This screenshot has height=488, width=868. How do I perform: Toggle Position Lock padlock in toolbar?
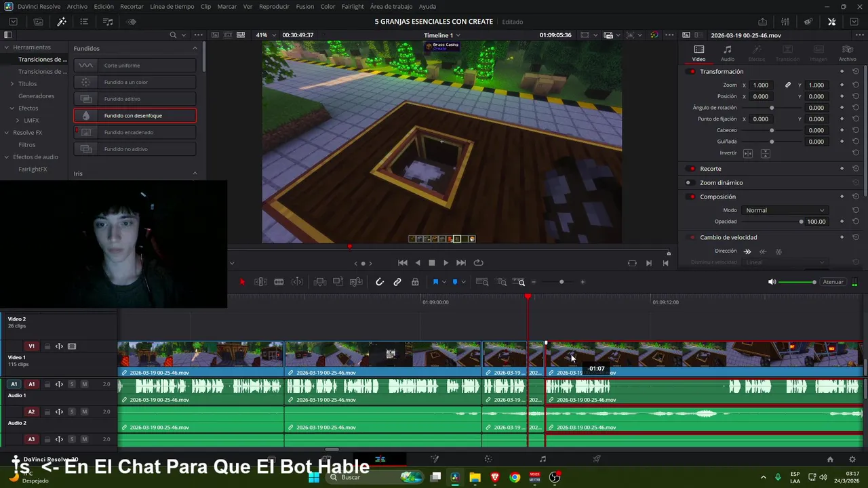[415, 282]
